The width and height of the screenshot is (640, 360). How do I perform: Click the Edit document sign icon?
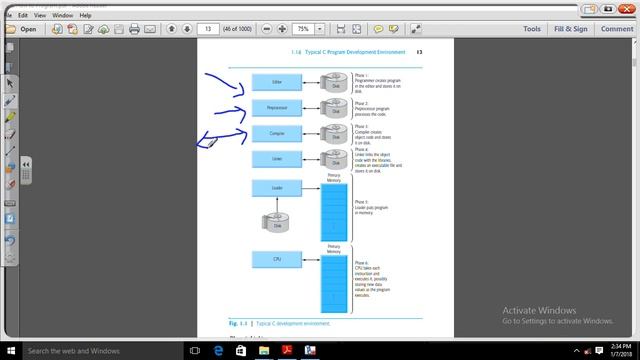tap(88, 29)
